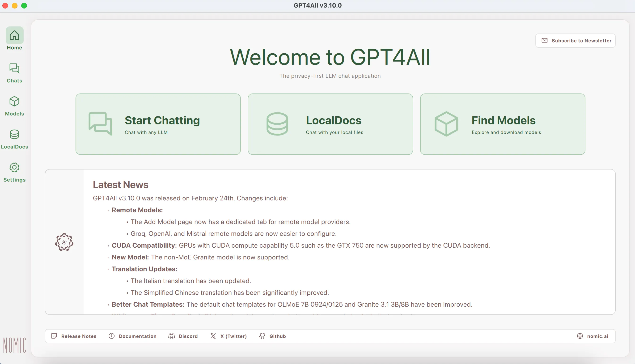
Task: Click 'Chat with your local files' subtitle
Action: [x=334, y=132]
